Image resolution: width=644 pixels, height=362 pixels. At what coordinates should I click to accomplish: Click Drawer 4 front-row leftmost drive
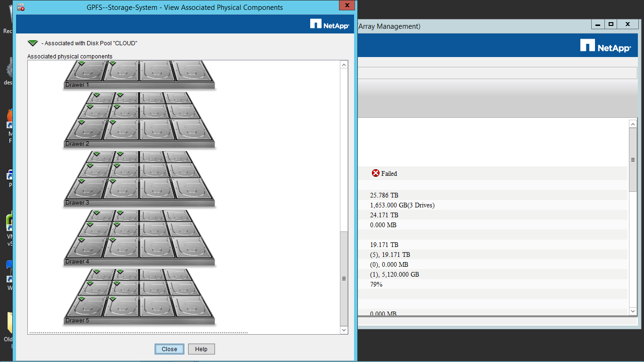(x=85, y=247)
